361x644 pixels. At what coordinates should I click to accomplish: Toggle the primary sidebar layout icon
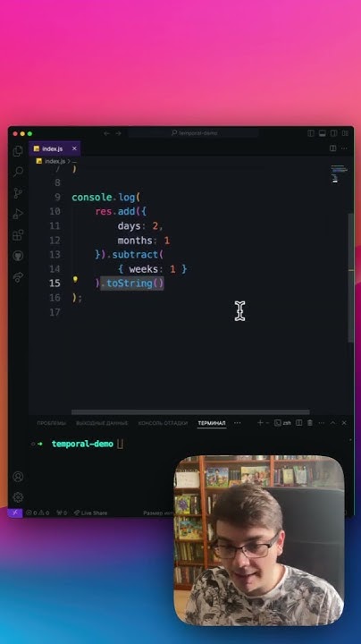pyautogui.click(x=311, y=133)
